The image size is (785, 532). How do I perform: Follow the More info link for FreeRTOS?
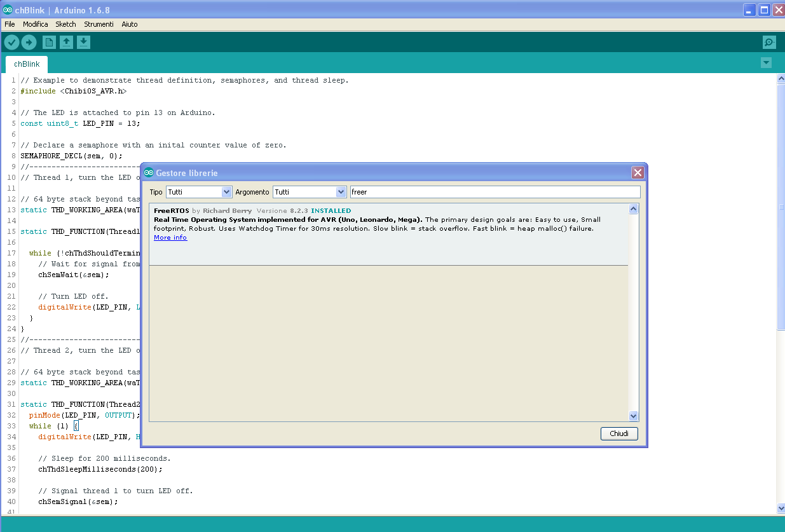click(x=170, y=237)
